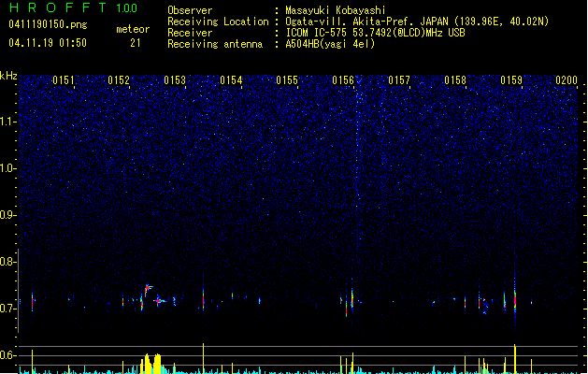
Task: Click the timestamp 04.11.19 01:50
Action: (48, 43)
